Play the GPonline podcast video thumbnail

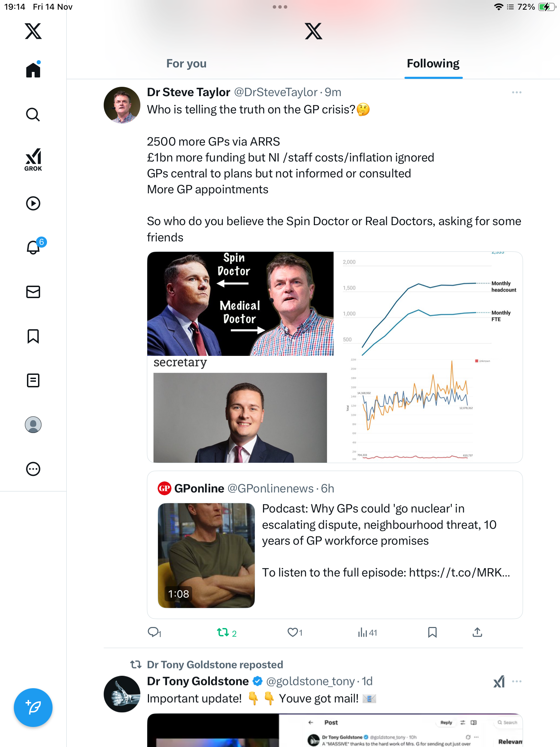pos(206,555)
